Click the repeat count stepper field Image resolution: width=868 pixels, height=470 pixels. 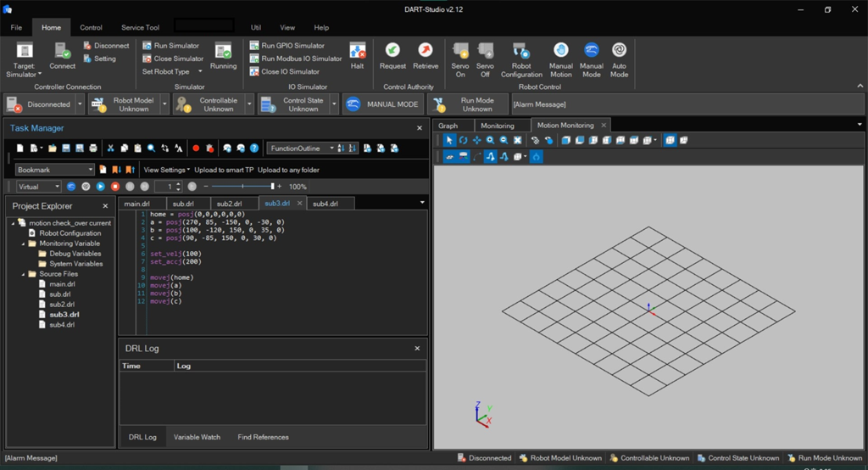tap(168, 187)
